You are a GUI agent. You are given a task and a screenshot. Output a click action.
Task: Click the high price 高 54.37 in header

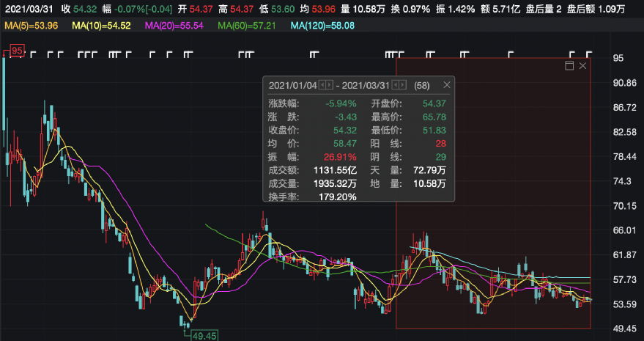click(x=237, y=9)
